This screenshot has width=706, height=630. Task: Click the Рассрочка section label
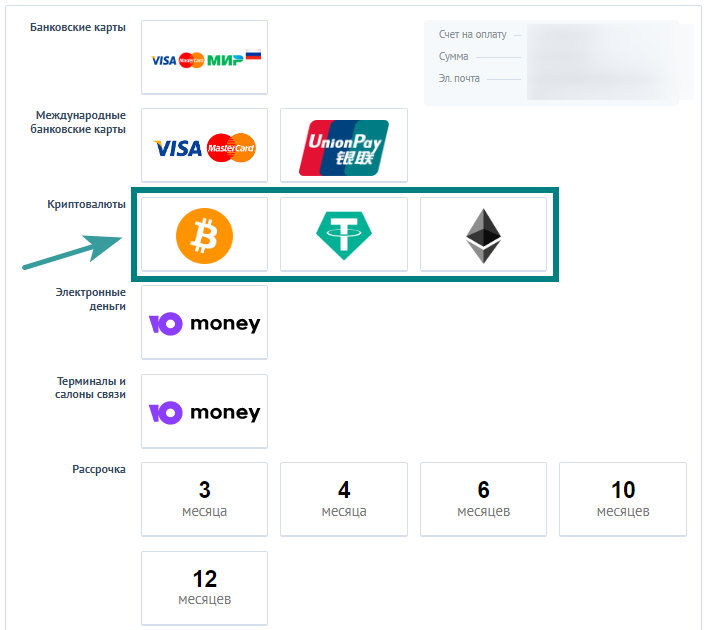(x=99, y=469)
